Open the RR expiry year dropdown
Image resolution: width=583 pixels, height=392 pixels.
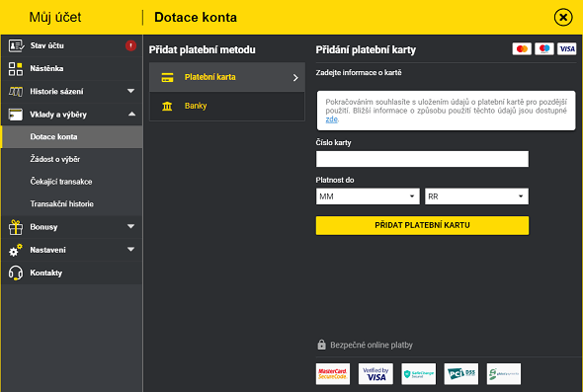tap(476, 196)
